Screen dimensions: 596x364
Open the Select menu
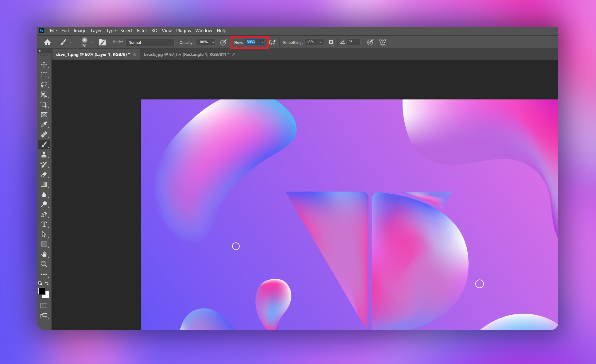pyautogui.click(x=126, y=31)
